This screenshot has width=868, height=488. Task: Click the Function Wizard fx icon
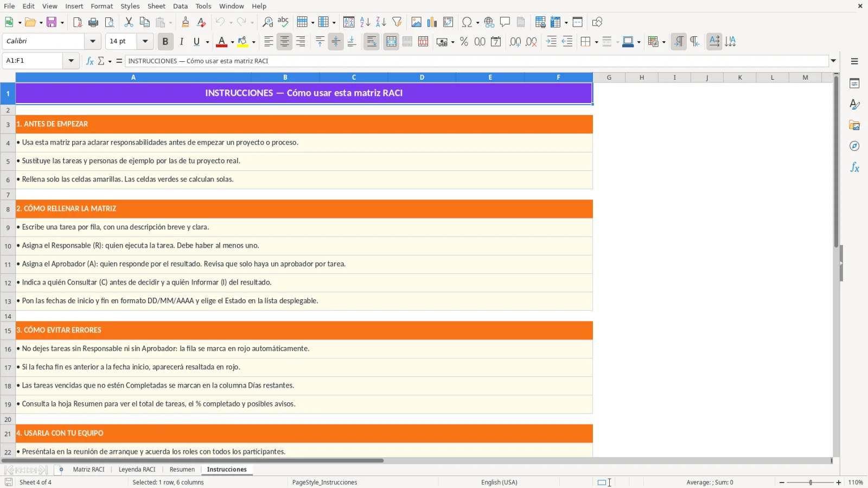coord(90,61)
